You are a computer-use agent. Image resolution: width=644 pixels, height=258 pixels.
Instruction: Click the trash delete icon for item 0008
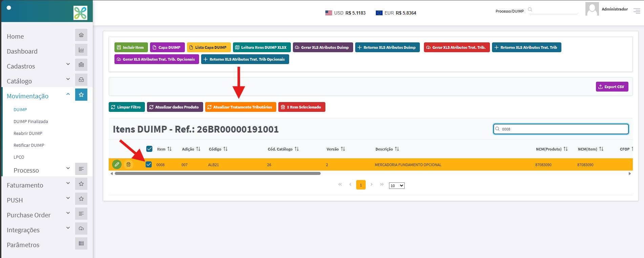coord(128,164)
